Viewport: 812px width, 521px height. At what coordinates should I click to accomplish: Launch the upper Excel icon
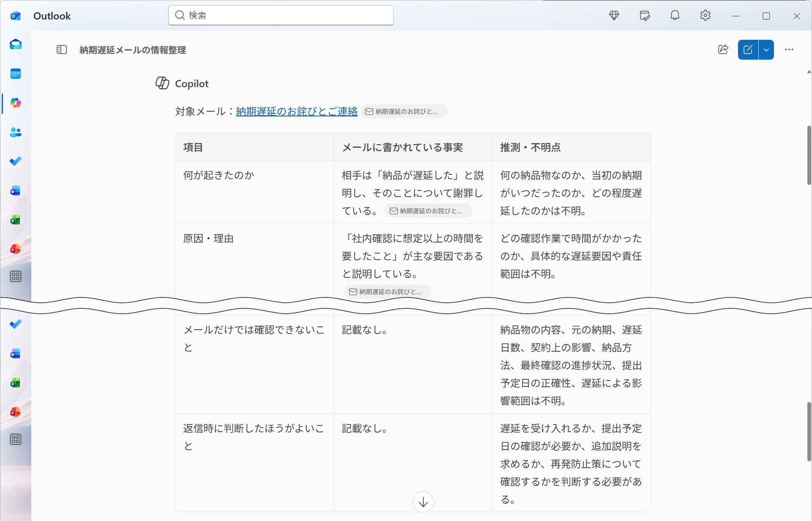click(16, 220)
